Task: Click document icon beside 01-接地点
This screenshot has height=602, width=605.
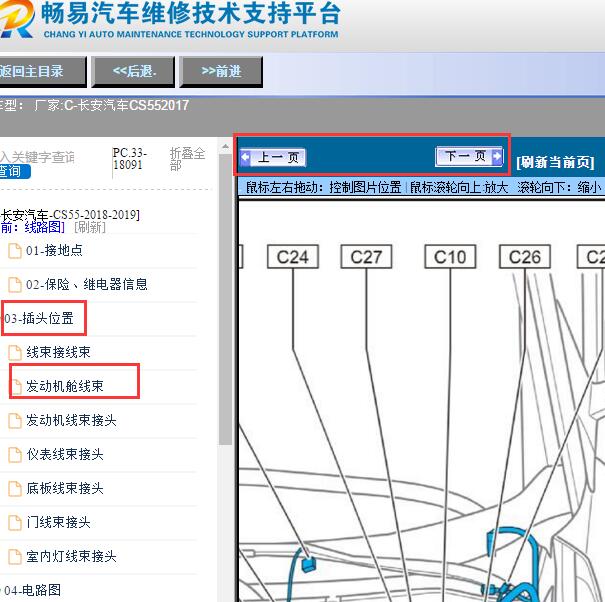Action: (15, 251)
